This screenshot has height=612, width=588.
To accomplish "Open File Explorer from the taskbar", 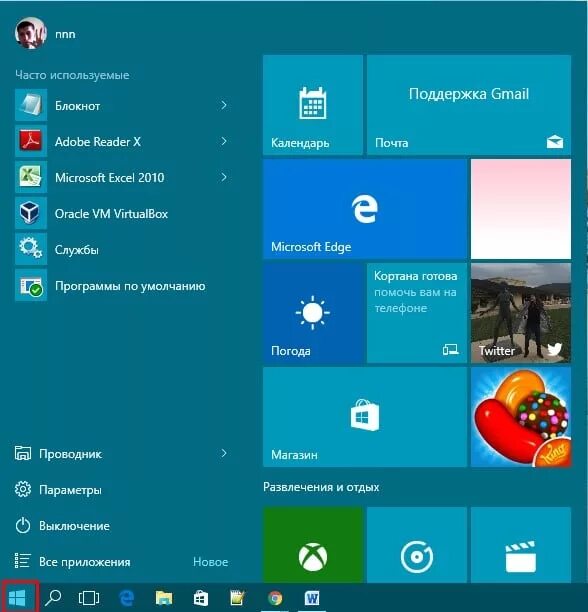I will click(x=164, y=598).
